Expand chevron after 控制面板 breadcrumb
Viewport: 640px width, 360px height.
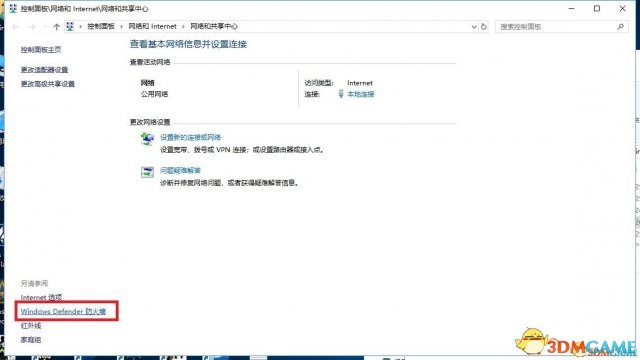[x=121, y=27]
